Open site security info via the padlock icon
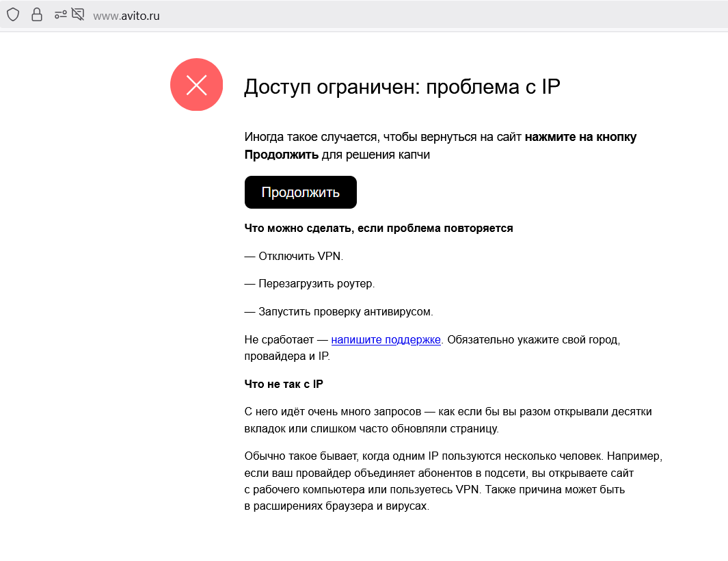This screenshot has width=728, height=561. click(x=37, y=14)
